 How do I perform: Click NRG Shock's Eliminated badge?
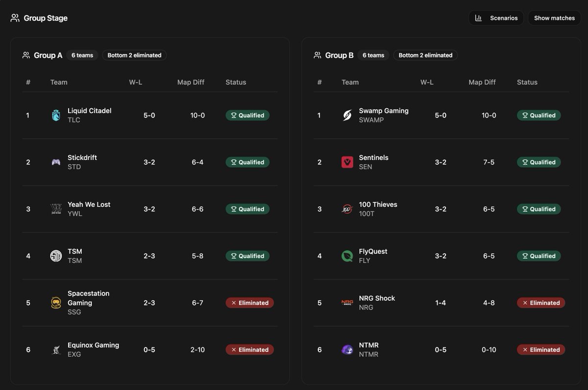(x=541, y=303)
